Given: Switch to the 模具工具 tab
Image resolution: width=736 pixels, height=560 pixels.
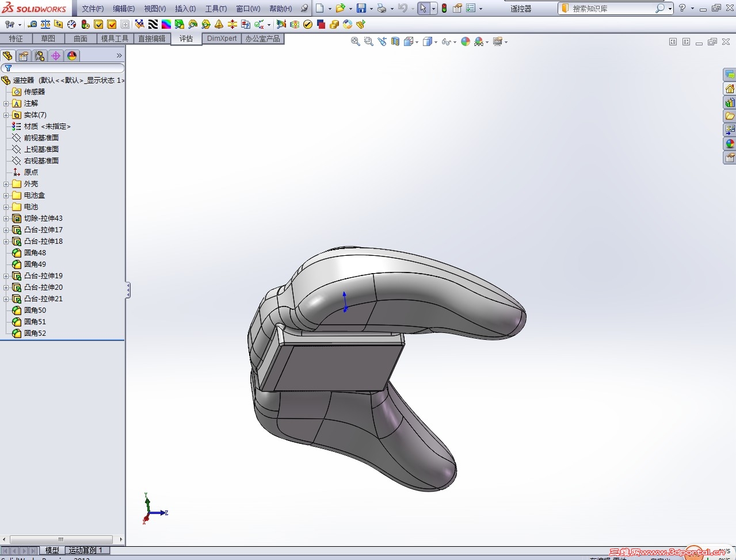Looking at the screenshot, I should click(115, 39).
